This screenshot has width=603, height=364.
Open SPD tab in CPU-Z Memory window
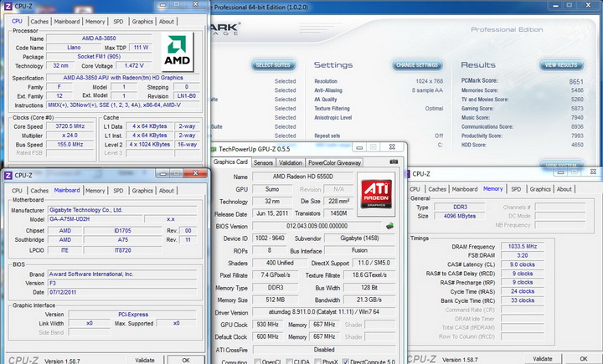516,189
